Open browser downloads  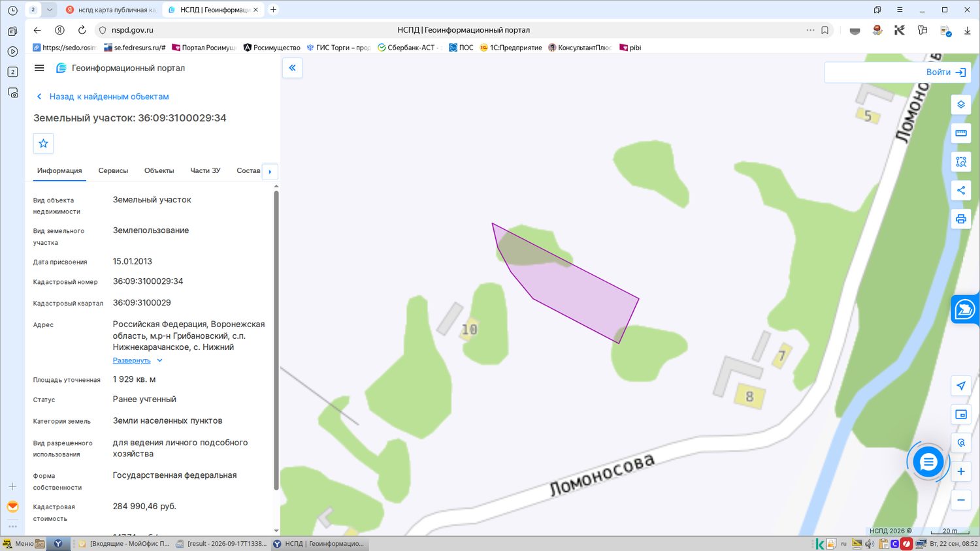[967, 30]
